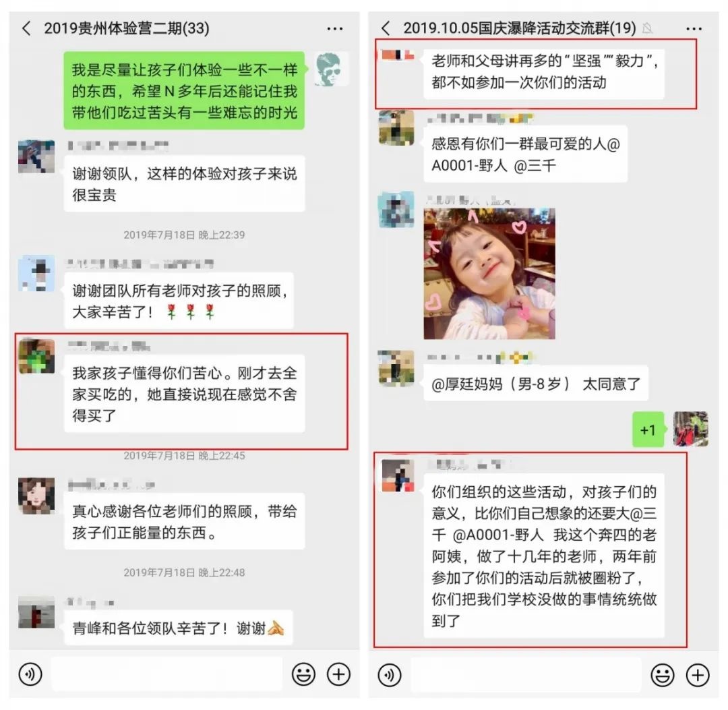Open more options for 贵州体验营二期 group
728x710 pixels.
[x=335, y=28]
